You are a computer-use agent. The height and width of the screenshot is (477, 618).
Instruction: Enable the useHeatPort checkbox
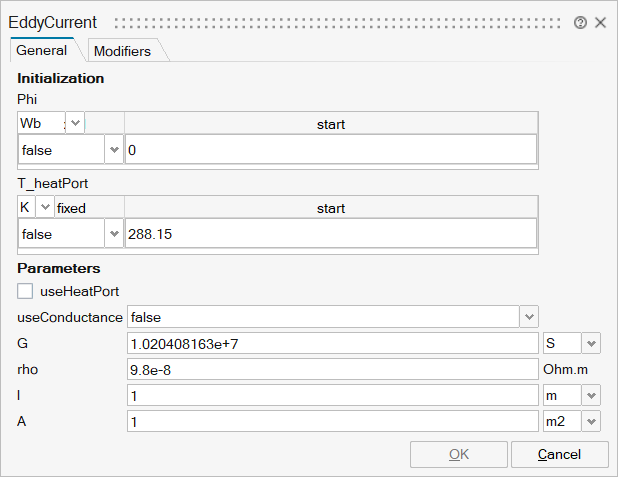pos(26,291)
